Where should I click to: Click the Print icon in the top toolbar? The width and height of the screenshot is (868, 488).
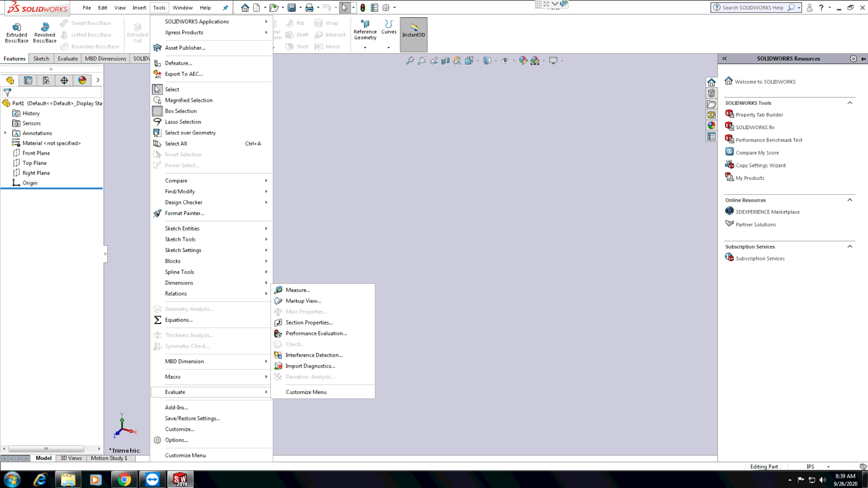pyautogui.click(x=309, y=7)
